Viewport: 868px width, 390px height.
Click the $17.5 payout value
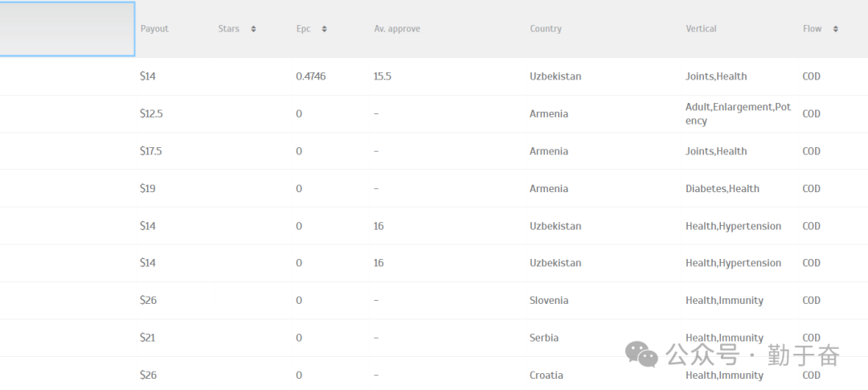[x=151, y=151]
